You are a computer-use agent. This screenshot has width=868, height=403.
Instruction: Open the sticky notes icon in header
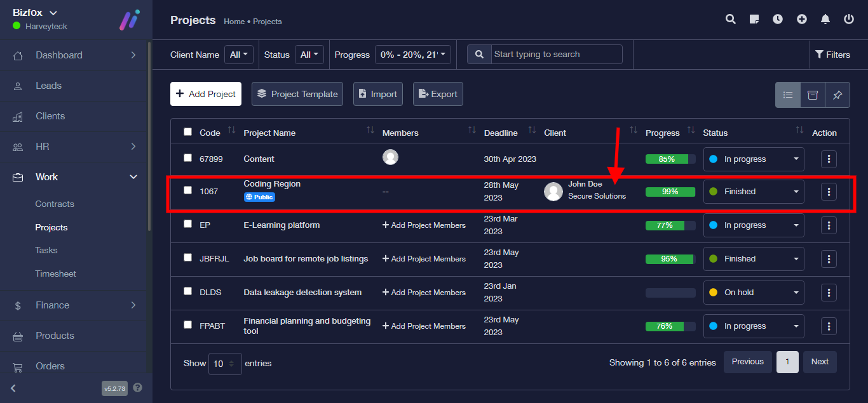click(x=754, y=20)
